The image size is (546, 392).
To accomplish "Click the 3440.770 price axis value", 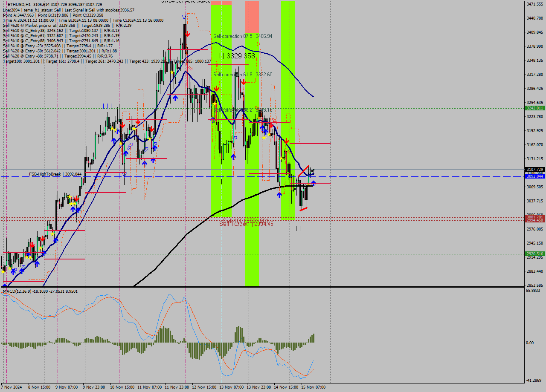I will tap(534, 18).
